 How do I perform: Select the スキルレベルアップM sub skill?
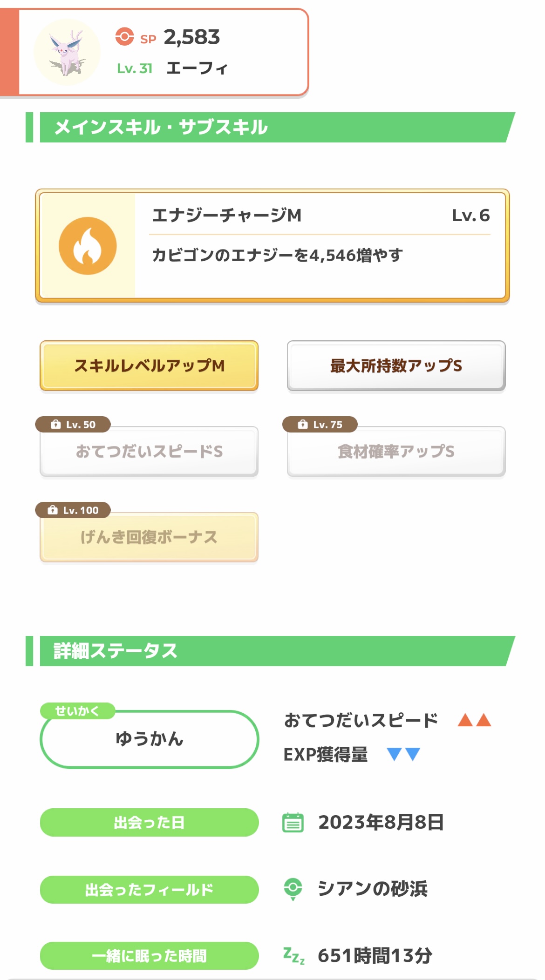149,366
